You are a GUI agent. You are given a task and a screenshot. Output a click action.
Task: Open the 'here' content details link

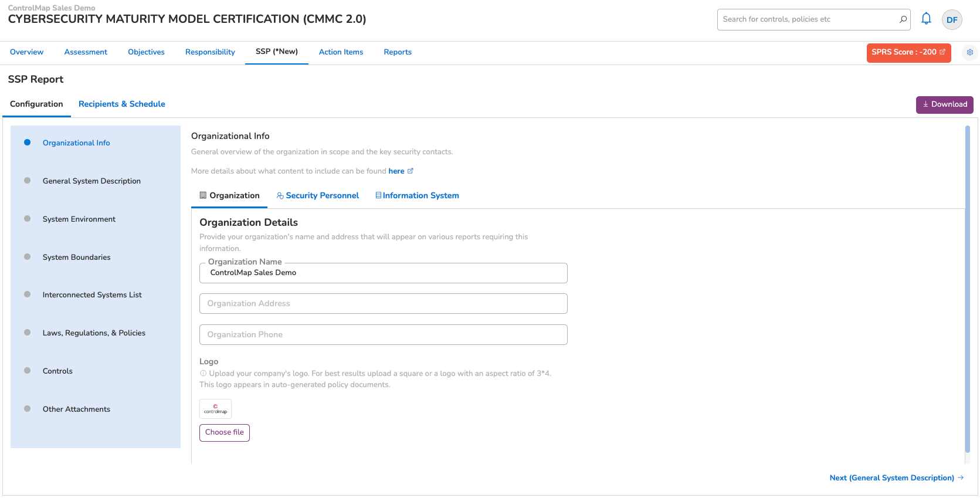coord(396,171)
